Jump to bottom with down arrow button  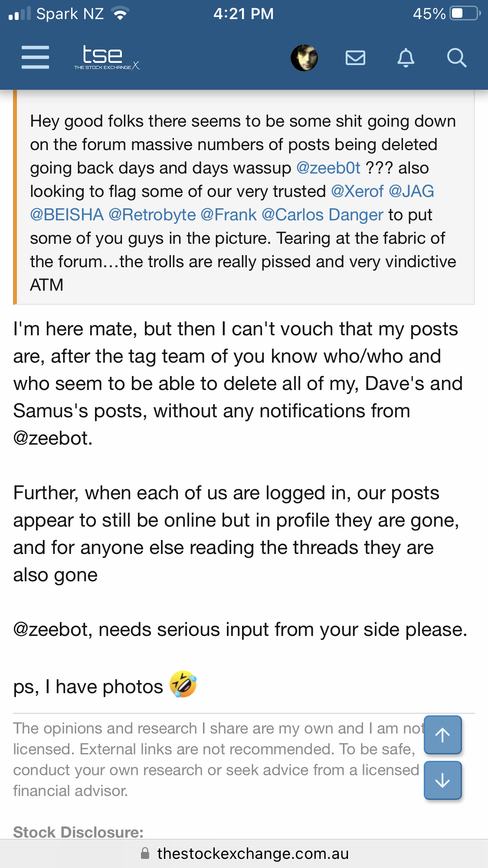tap(442, 780)
